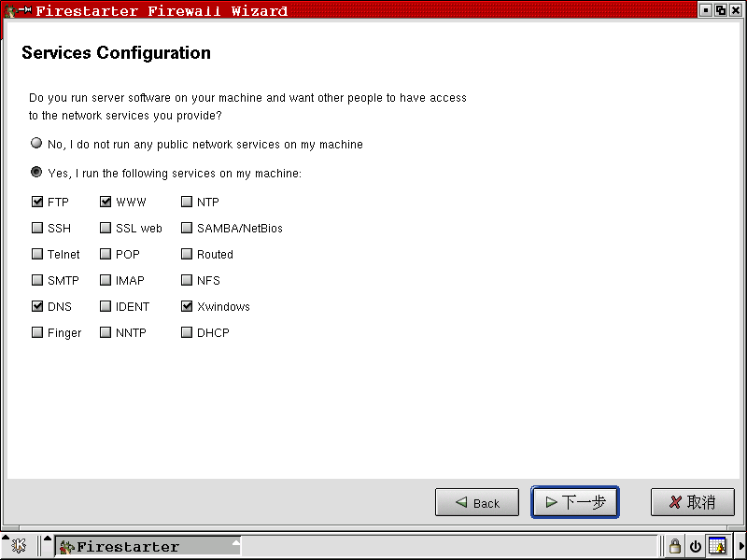Select 'Yes, I run the following services' option
The height and width of the screenshot is (560, 747).
36,172
